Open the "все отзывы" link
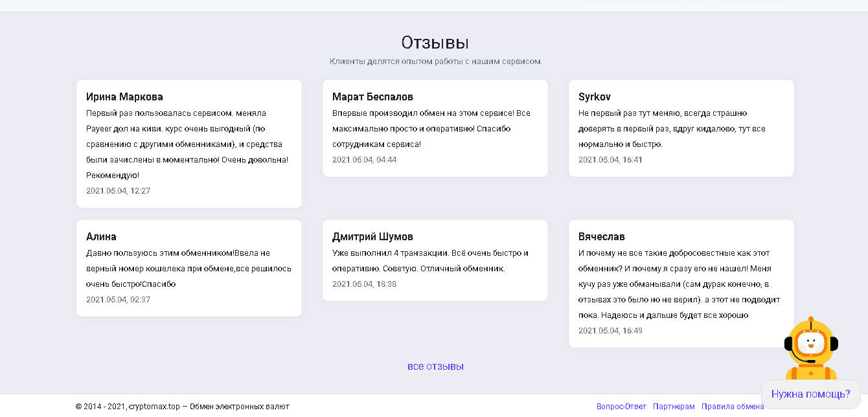 pyautogui.click(x=435, y=366)
